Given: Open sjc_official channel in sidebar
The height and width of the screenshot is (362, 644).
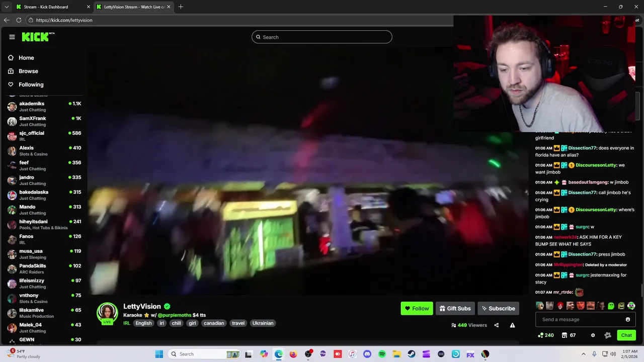Looking at the screenshot, I should click(44, 136).
